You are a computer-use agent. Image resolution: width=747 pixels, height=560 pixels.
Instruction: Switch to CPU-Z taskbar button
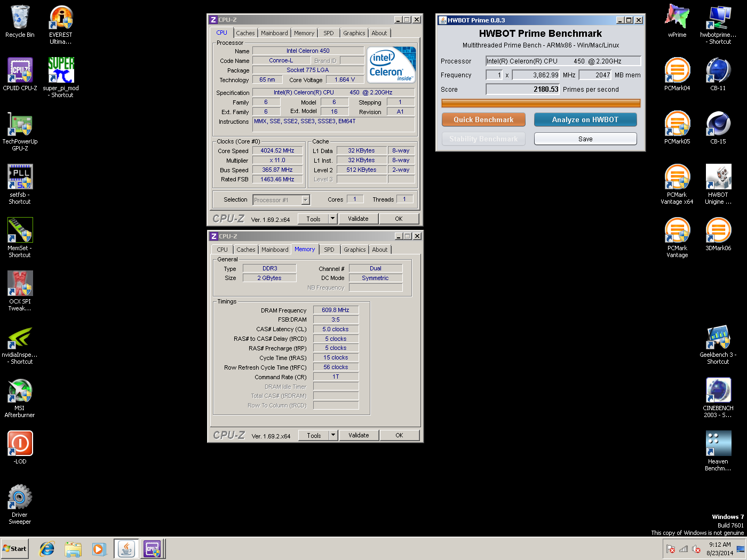(x=153, y=549)
